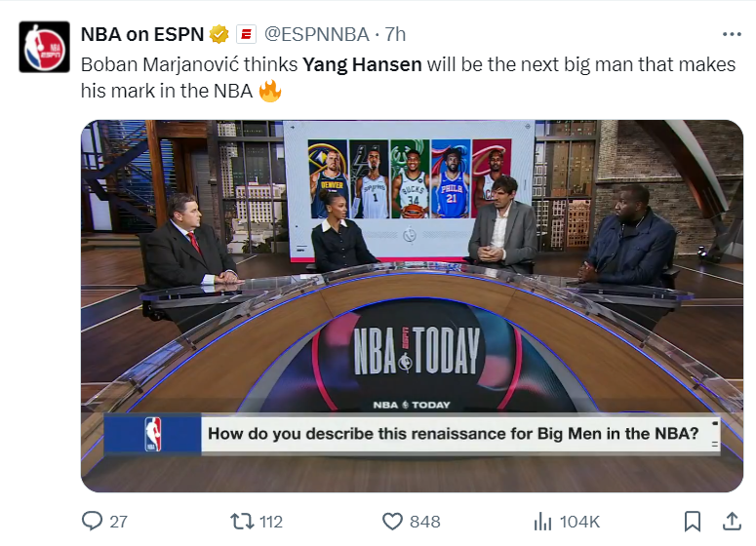Click the 848 likes count
This screenshot has height=546, width=756.
[424, 522]
